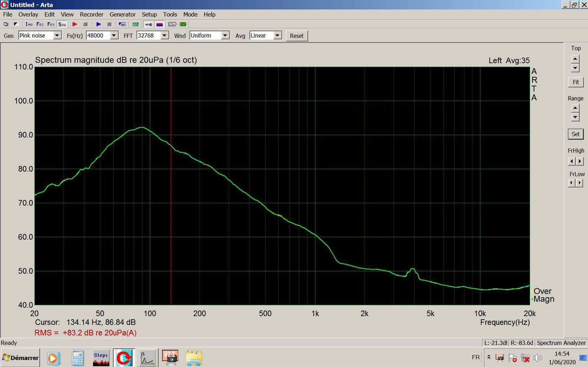Open the file explorer folder in the taskbar
Screen dimensions: 588x367
(194, 358)
